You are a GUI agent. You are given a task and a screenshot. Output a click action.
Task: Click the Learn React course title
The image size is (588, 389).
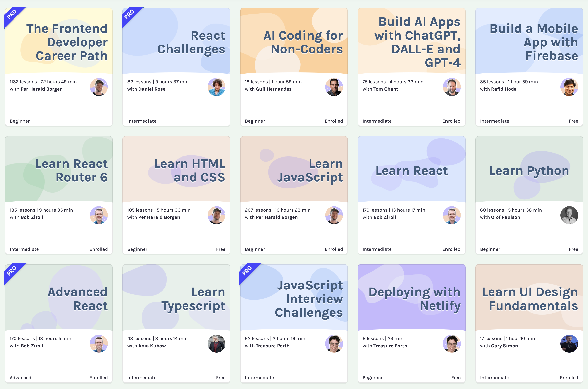pos(412,171)
